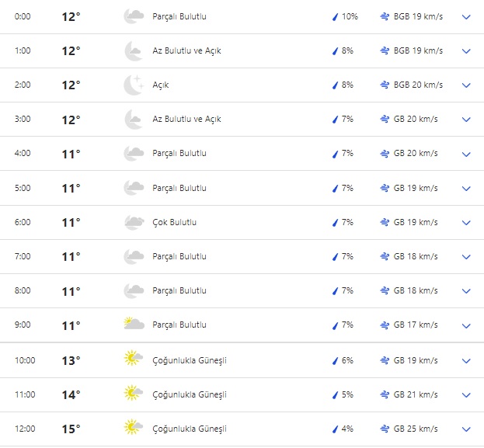The height and width of the screenshot is (448, 484).
Task: Expand the 12:00 forecast details
Action: tap(466, 429)
